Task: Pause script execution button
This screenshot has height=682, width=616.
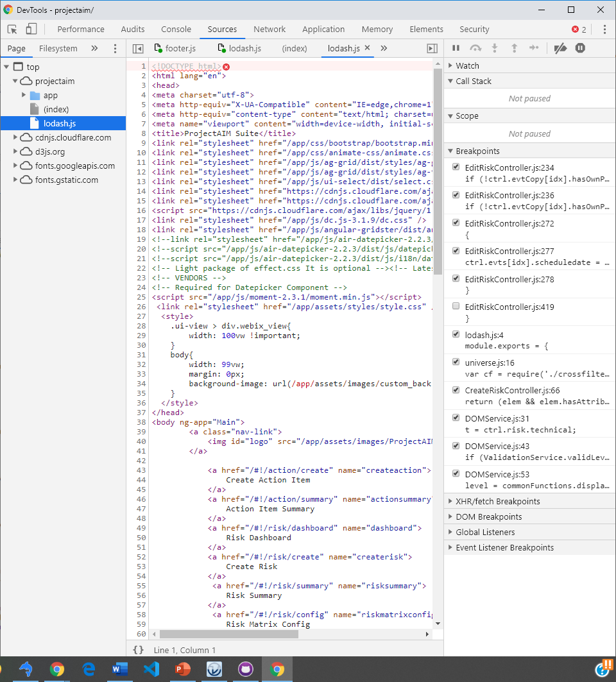Action: tap(456, 48)
